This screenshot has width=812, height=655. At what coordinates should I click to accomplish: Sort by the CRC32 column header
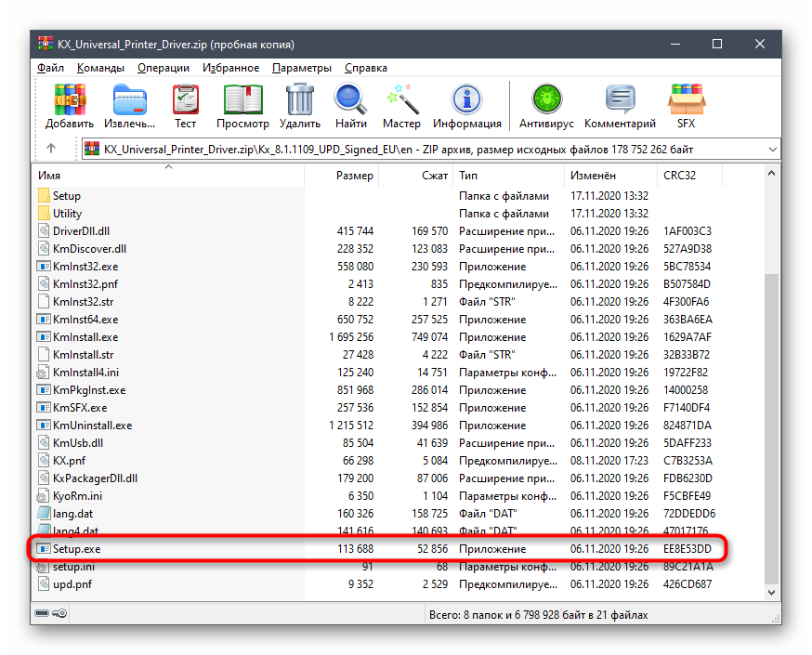(x=689, y=176)
